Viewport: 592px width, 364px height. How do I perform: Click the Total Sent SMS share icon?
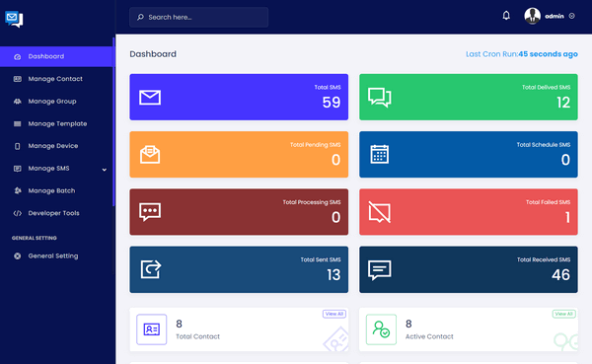pos(151,269)
